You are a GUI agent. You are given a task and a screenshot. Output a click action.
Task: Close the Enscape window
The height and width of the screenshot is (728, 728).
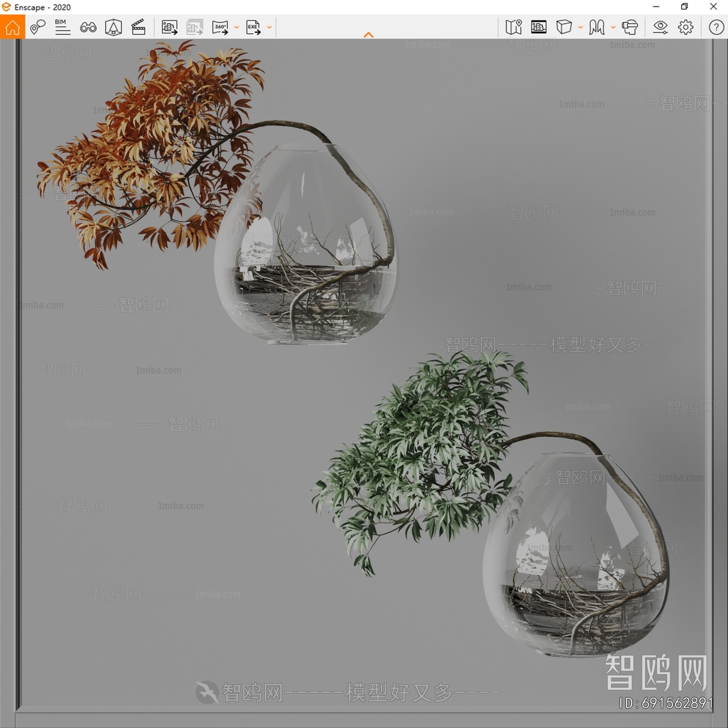tap(713, 7)
